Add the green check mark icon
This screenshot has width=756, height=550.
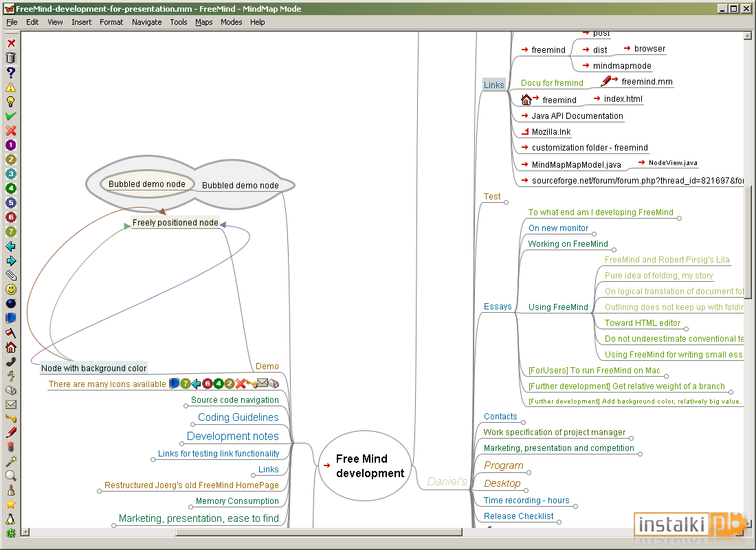coord(10,116)
